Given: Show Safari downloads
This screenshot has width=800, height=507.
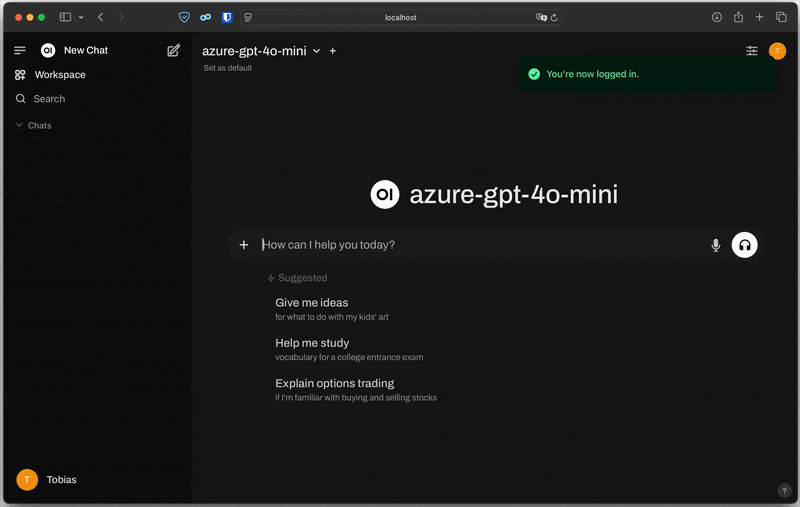Looking at the screenshot, I should tap(717, 17).
